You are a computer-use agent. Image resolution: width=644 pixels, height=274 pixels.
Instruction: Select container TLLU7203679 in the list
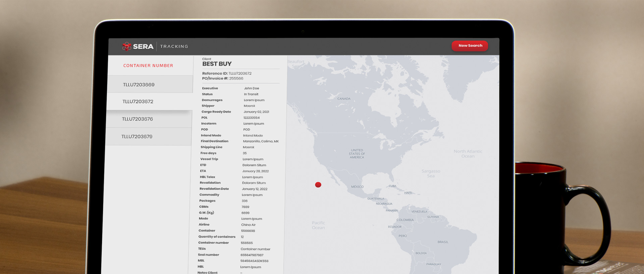[x=148, y=136]
